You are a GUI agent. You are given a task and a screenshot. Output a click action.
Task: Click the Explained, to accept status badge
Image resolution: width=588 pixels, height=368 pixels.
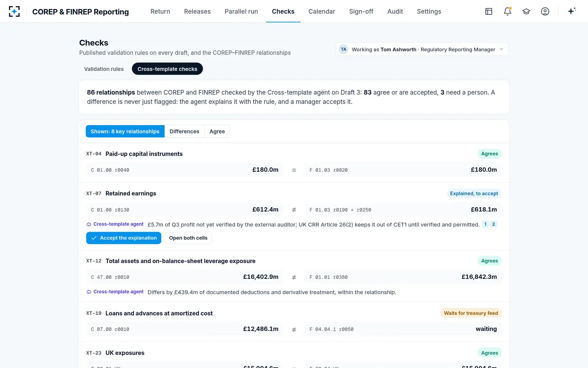474,193
